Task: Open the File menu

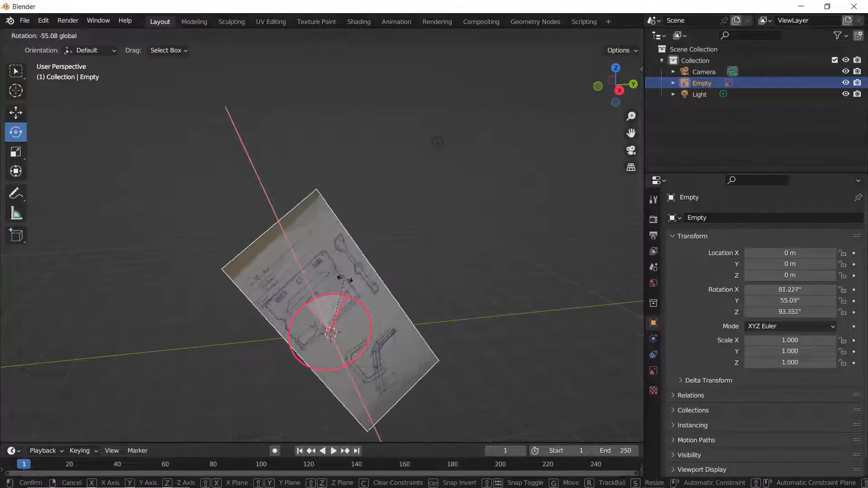Action: point(24,20)
